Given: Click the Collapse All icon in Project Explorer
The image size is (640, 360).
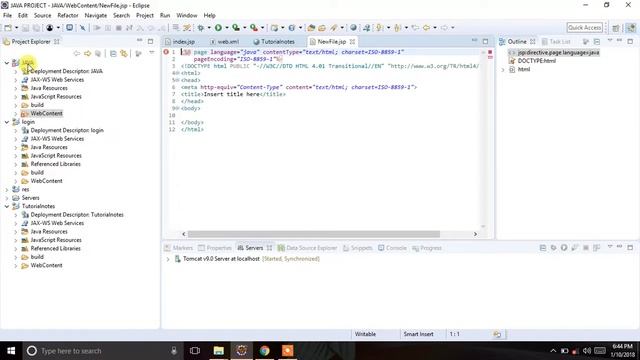Looking at the screenshot, I should tap(113, 53).
